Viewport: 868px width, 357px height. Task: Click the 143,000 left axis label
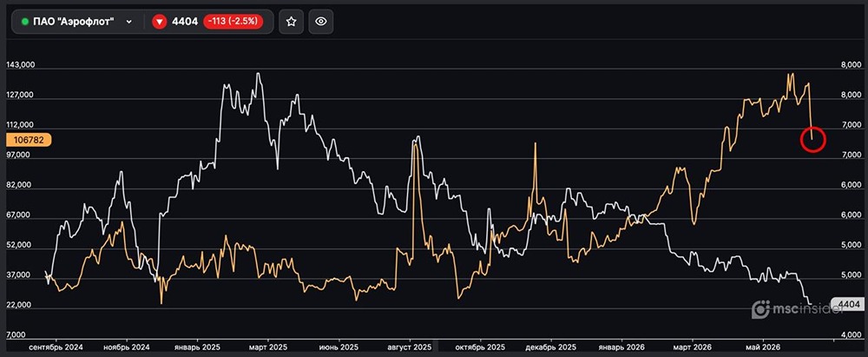pyautogui.click(x=21, y=65)
